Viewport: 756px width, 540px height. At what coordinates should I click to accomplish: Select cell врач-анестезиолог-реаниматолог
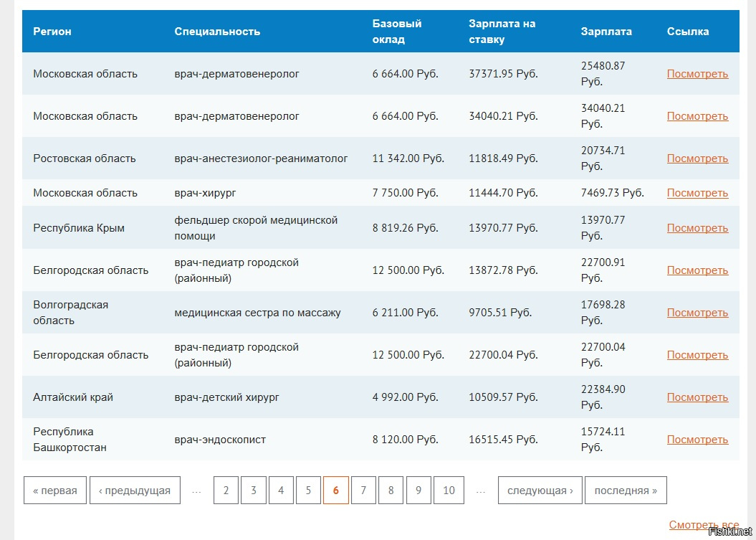[261, 158]
